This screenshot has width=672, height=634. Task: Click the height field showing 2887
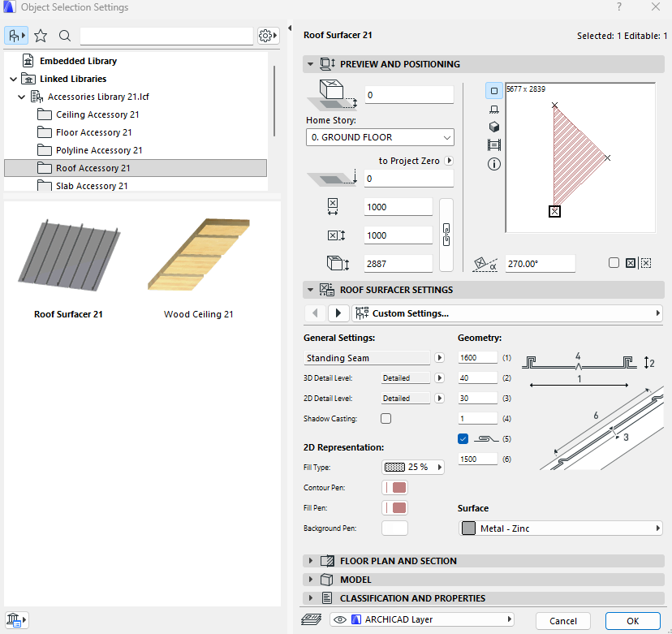(x=398, y=264)
